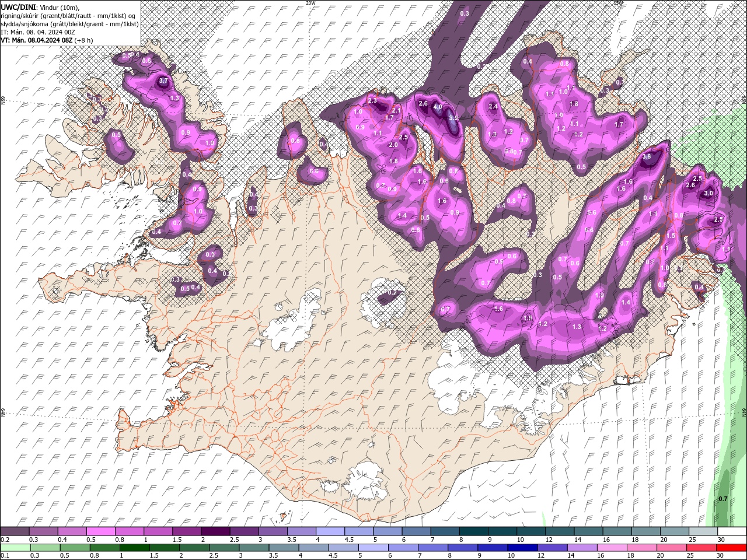The image size is (747, 560).
Task: Click the pale green 0.1 swatch in the lower legend row
Action: click(x=15, y=548)
